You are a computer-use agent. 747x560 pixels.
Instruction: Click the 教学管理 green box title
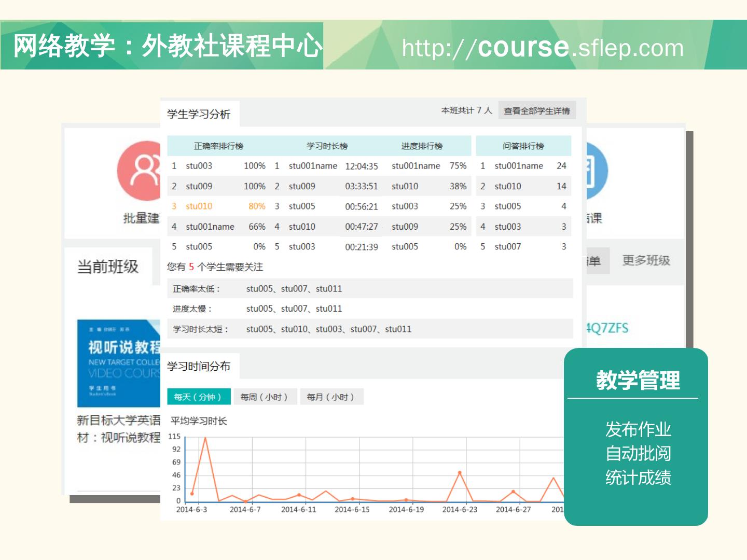click(x=638, y=380)
